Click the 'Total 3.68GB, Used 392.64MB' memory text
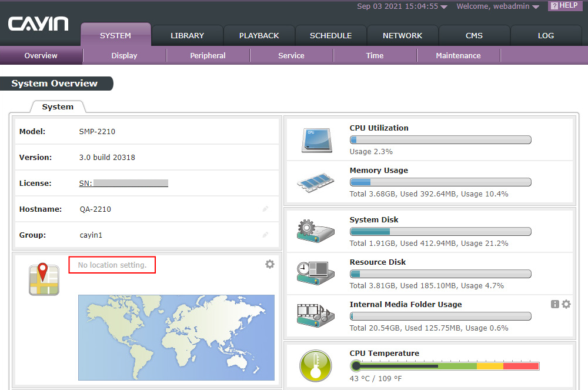The width and height of the screenshot is (588, 390). point(402,194)
